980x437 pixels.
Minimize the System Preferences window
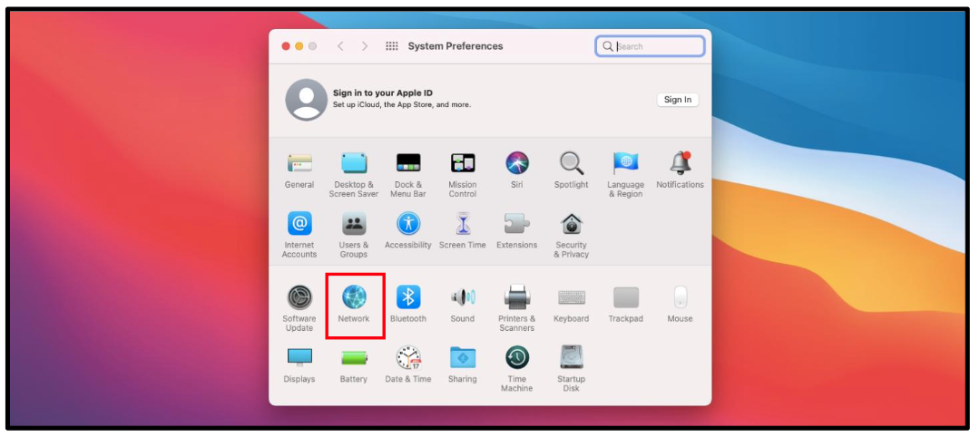[299, 46]
